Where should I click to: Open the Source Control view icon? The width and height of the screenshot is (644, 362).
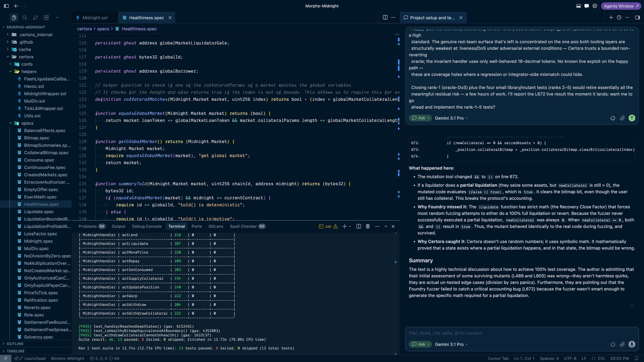point(35,18)
